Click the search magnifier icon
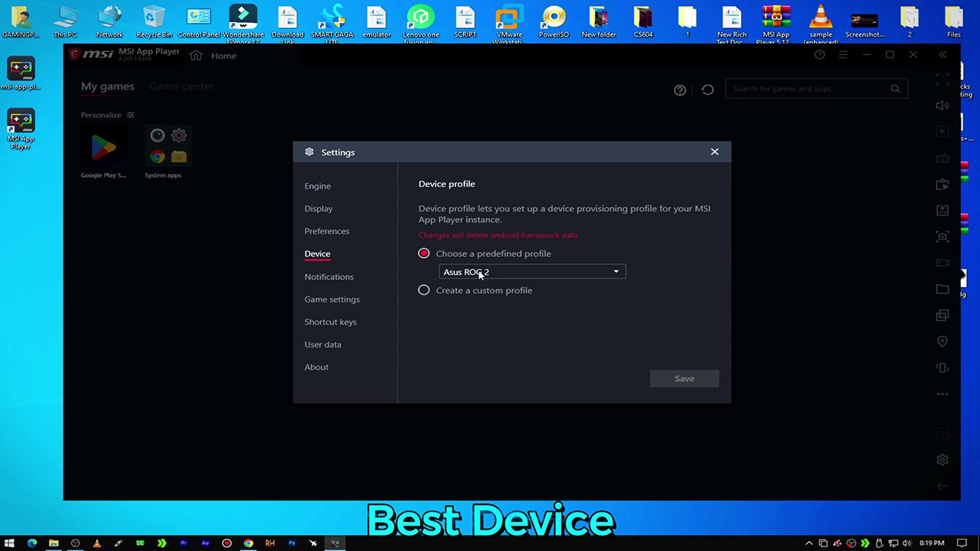 pyautogui.click(x=895, y=89)
